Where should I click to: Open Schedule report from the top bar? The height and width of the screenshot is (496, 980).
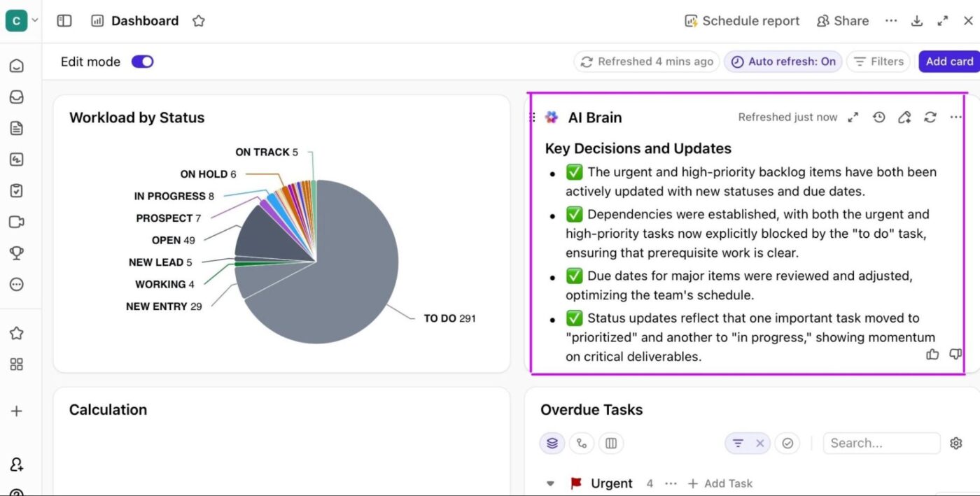pos(741,20)
